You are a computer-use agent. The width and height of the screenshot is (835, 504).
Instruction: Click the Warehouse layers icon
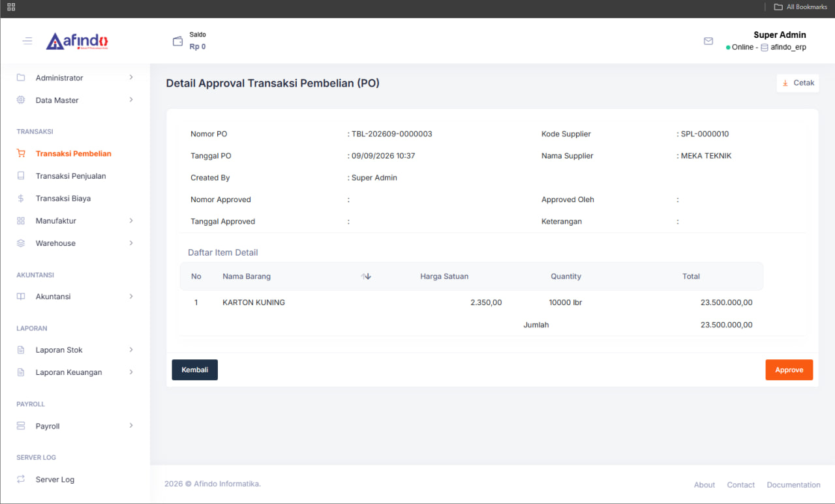tap(21, 243)
